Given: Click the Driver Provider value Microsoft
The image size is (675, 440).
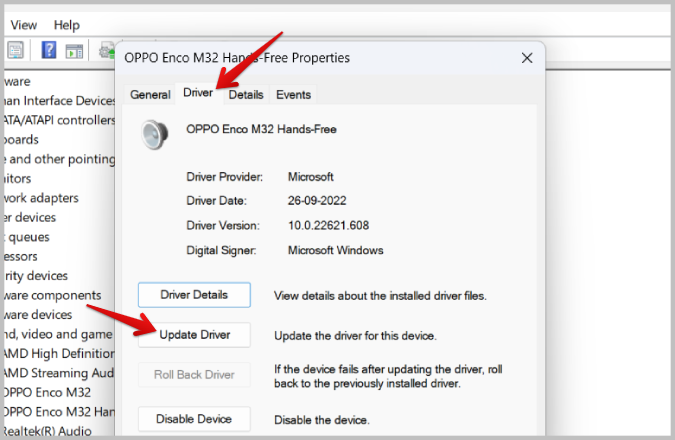Looking at the screenshot, I should coord(310,177).
